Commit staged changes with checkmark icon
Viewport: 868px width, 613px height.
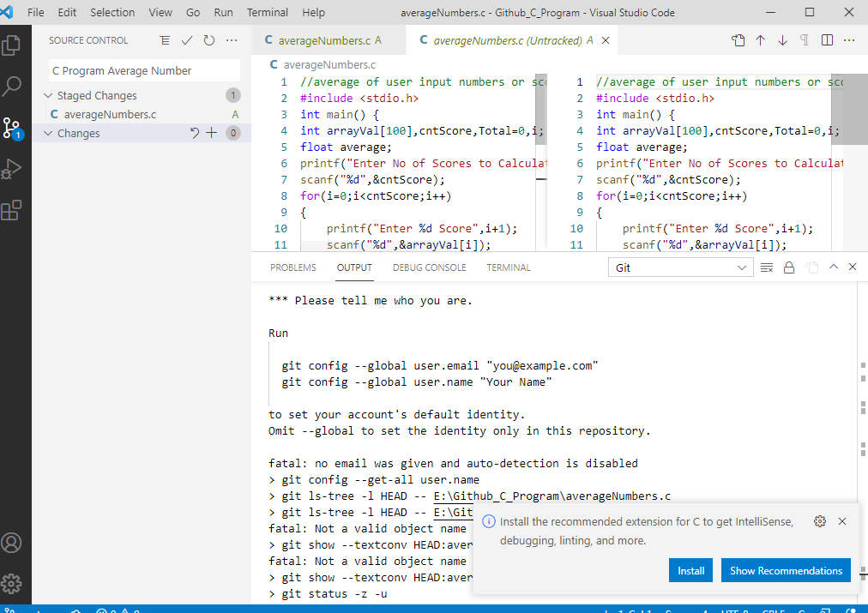[x=187, y=40]
